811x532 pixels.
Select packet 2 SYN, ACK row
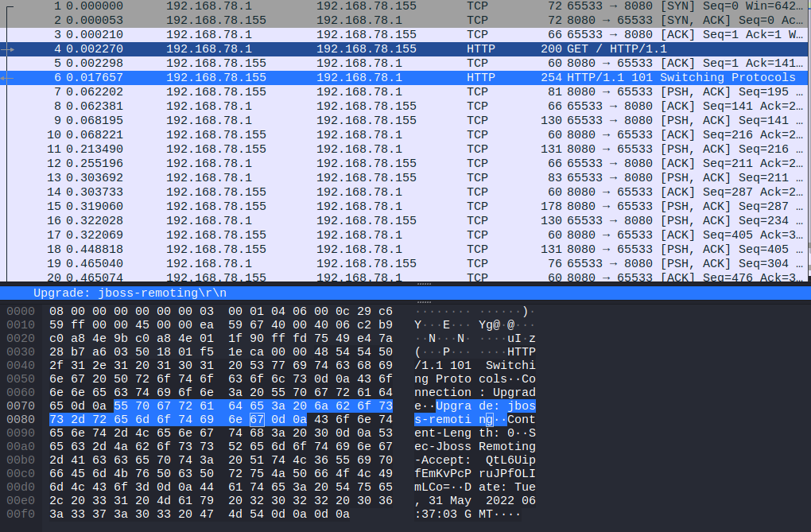point(398,20)
